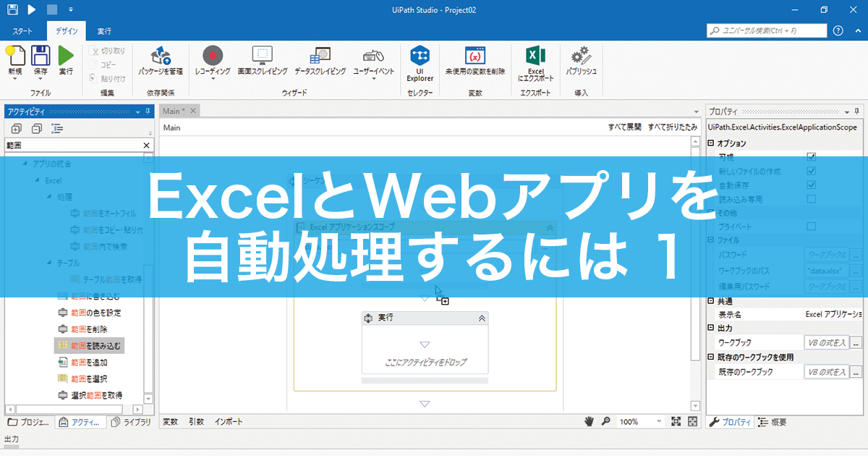Click the ユニバーサル検索 search field
868x456 pixels.
[x=767, y=30]
